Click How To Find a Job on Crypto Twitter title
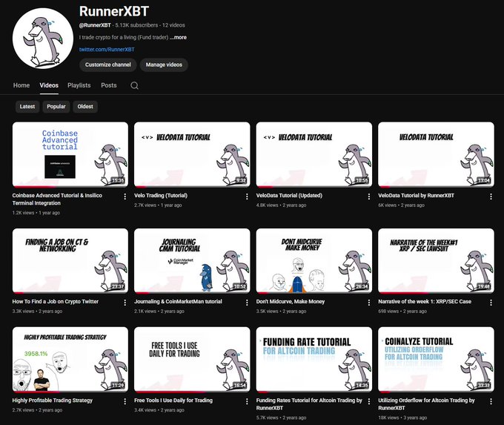The height and width of the screenshot is (425, 504). [x=56, y=301]
